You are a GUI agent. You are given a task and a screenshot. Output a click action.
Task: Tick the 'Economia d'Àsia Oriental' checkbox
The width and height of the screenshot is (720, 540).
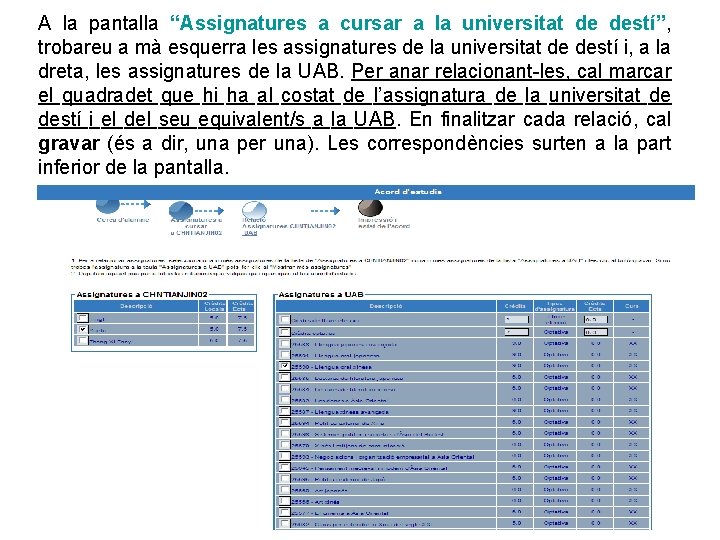tap(285, 512)
